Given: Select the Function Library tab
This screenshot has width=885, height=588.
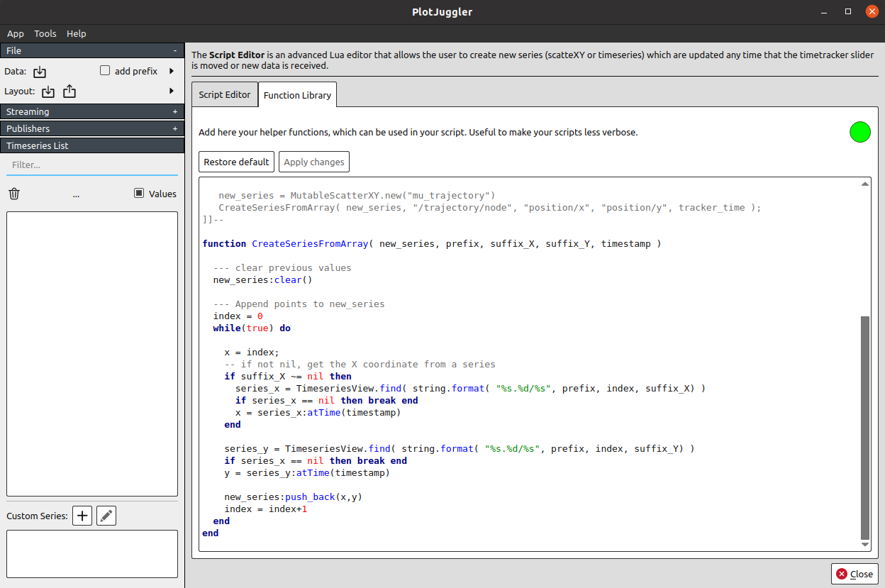Looking at the screenshot, I should pos(297,95).
